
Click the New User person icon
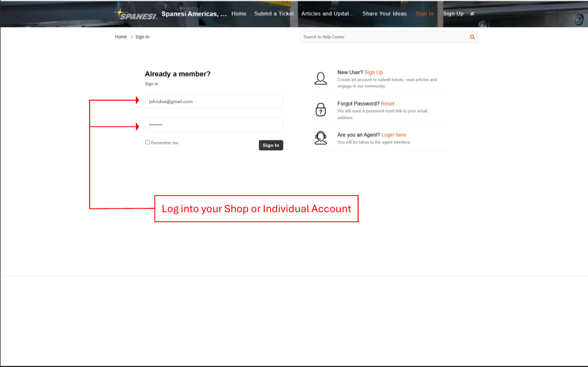pos(321,79)
